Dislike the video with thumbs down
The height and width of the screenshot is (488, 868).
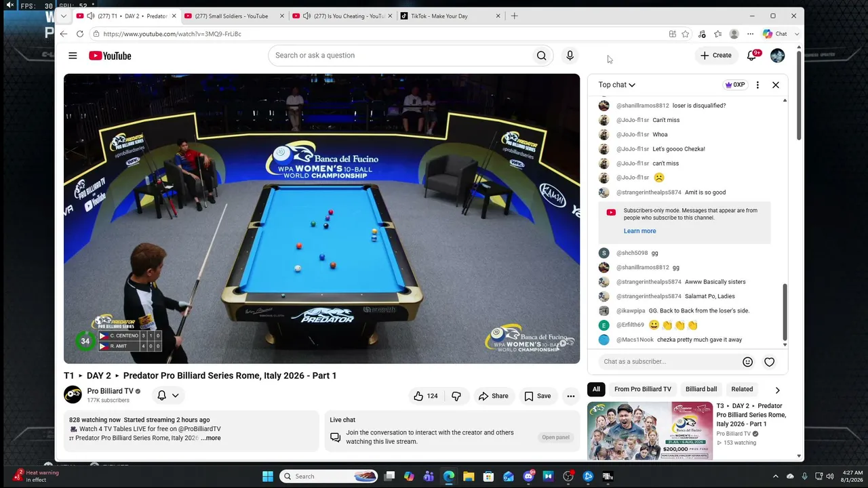[456, 396]
